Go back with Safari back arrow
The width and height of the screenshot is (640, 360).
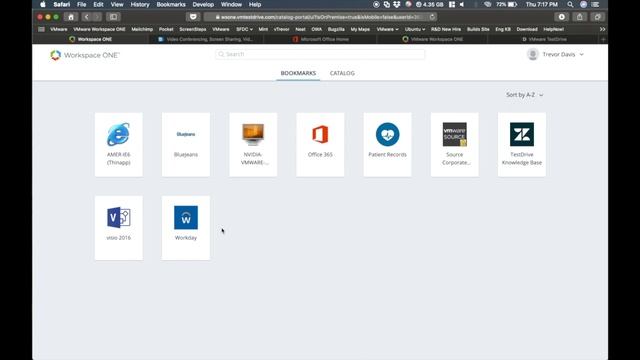pyautogui.click(x=86, y=17)
